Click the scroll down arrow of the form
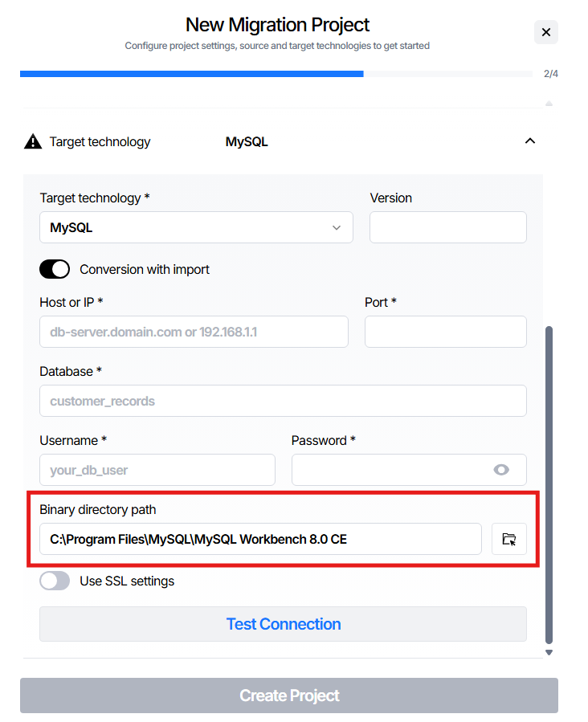Viewport: 588px width, 722px height. point(549,652)
